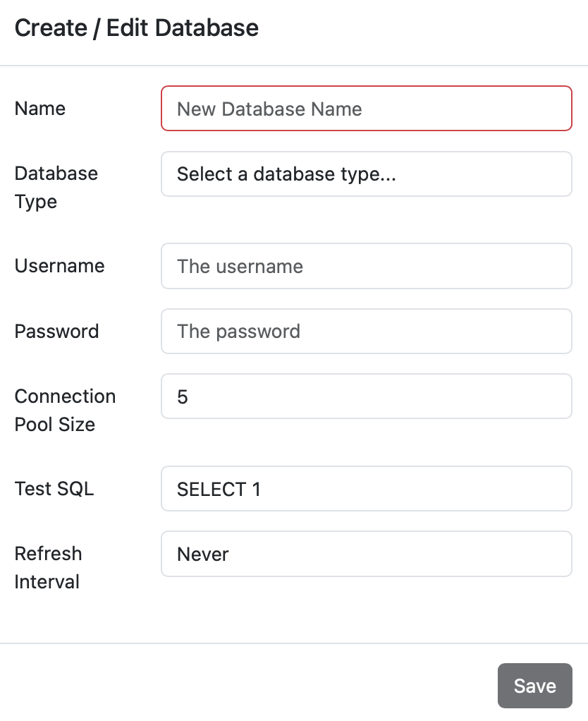Image resolution: width=588 pixels, height=721 pixels.
Task: Open the 'Select a database type...' picker
Action: tap(366, 174)
